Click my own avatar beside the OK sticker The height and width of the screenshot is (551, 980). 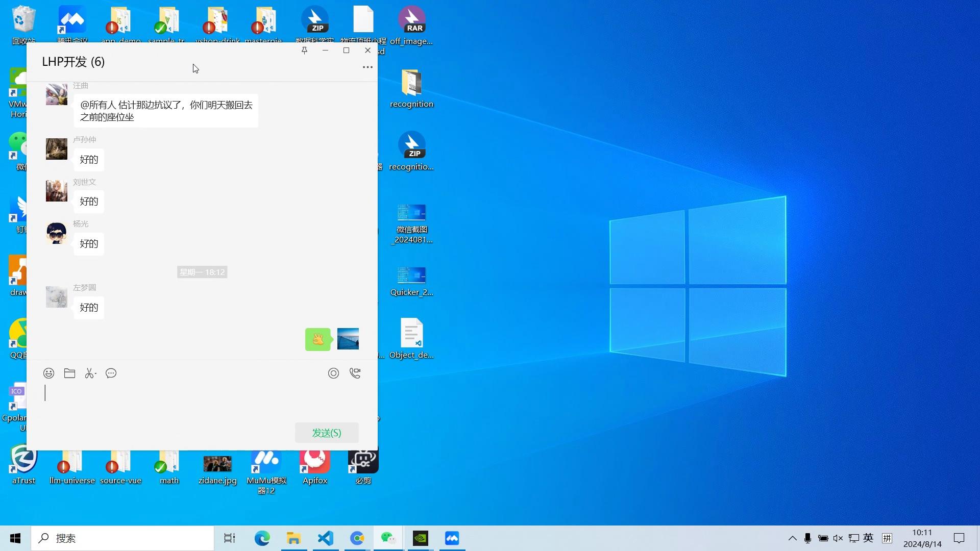[x=348, y=339]
